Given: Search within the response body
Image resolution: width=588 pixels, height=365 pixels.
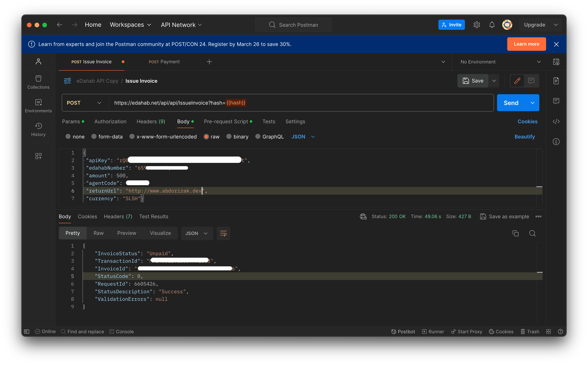Looking at the screenshot, I should (532, 233).
